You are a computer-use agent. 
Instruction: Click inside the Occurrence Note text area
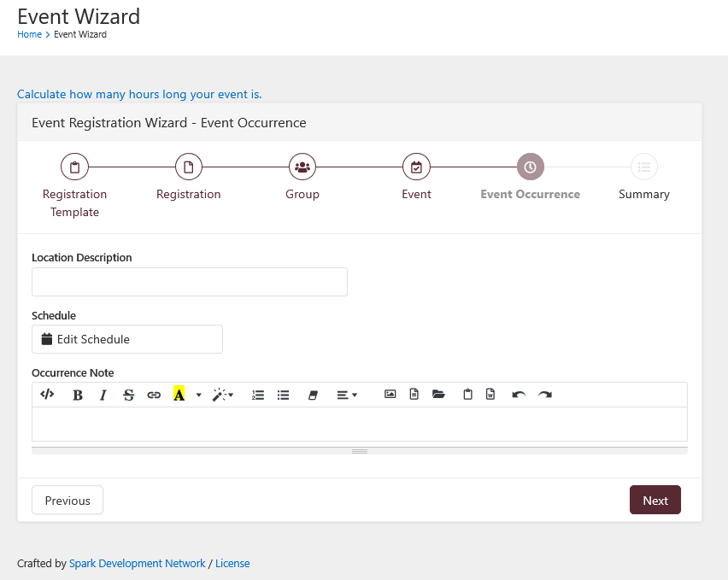pos(360,424)
